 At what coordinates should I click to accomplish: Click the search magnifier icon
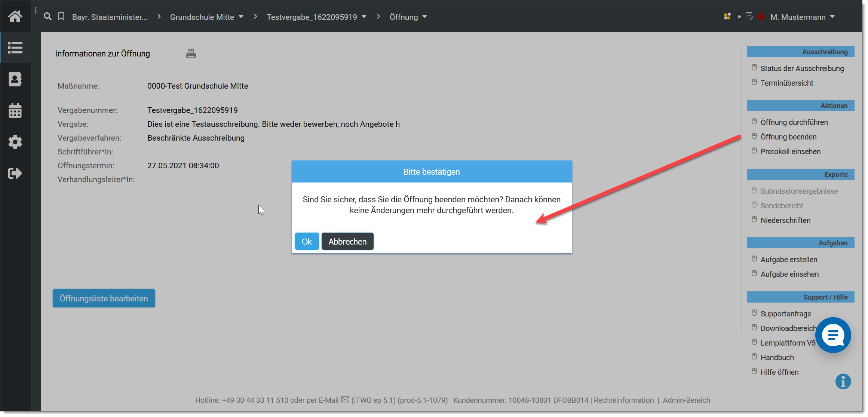(47, 16)
